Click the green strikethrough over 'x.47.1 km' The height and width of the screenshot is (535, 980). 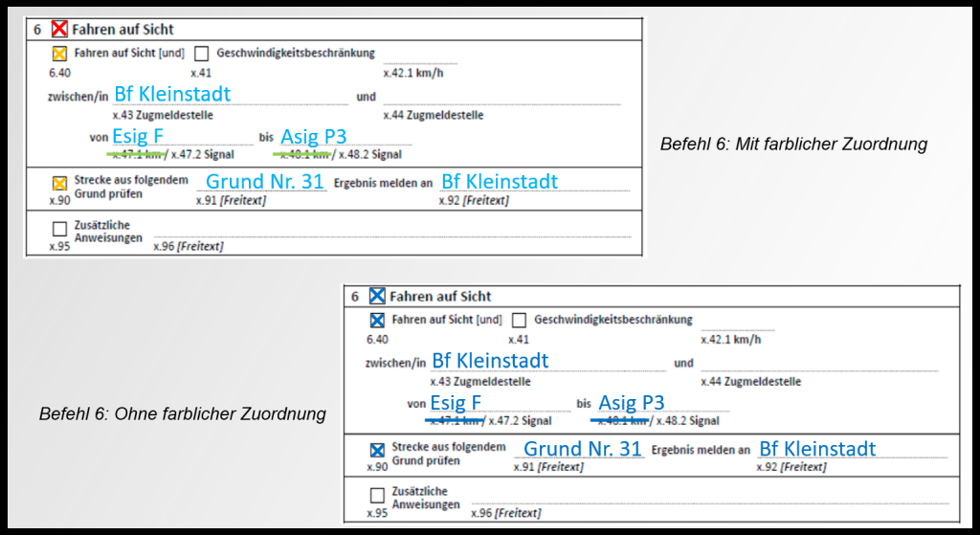[137, 154]
